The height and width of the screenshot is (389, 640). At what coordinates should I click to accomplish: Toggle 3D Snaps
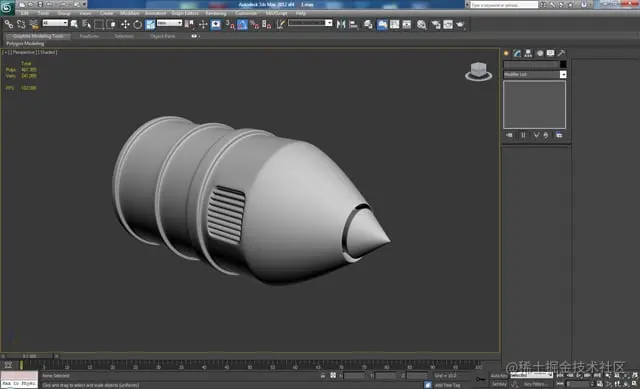point(230,24)
